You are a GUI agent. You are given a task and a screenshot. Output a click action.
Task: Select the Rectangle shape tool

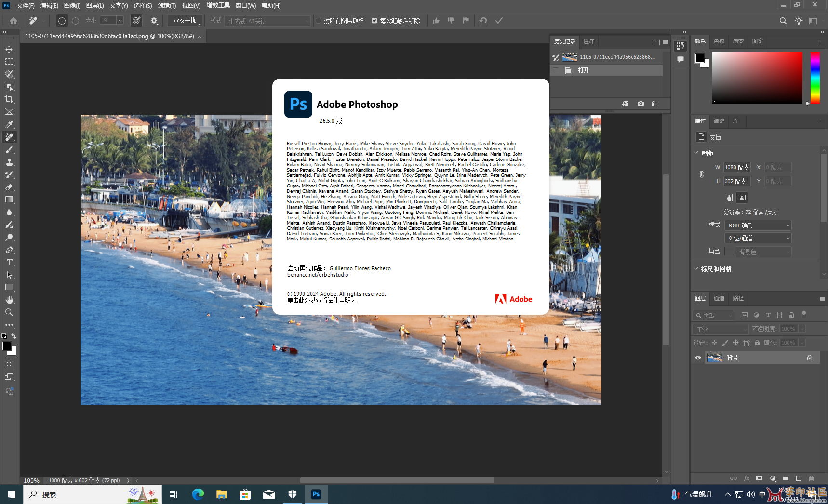[9, 287]
